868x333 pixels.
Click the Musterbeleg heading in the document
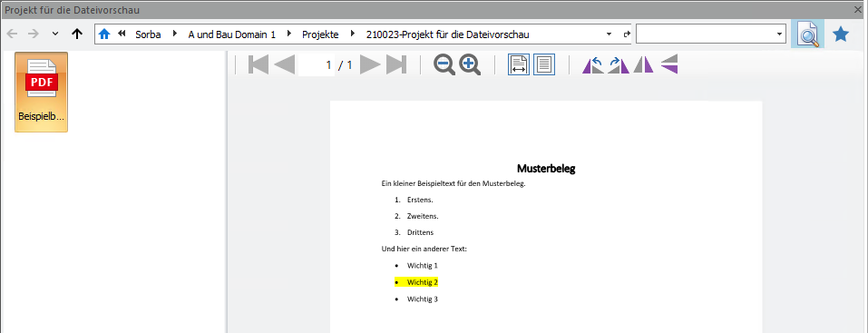tap(546, 169)
